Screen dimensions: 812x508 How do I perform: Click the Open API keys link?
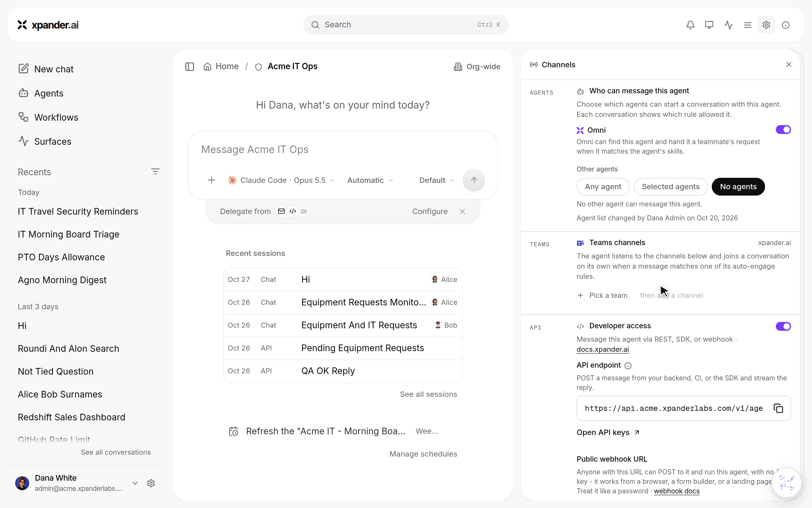coord(608,432)
